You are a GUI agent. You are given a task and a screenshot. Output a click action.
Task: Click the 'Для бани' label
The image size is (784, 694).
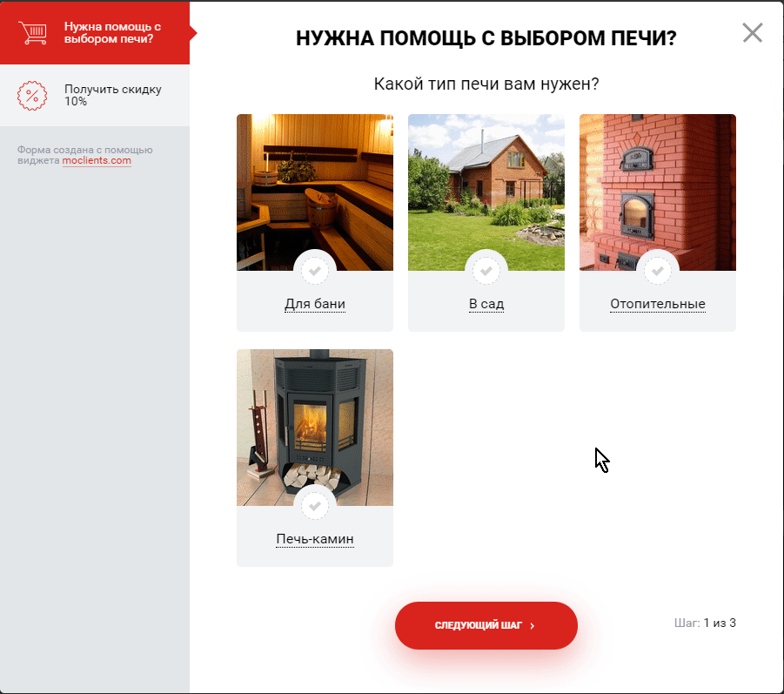click(315, 305)
